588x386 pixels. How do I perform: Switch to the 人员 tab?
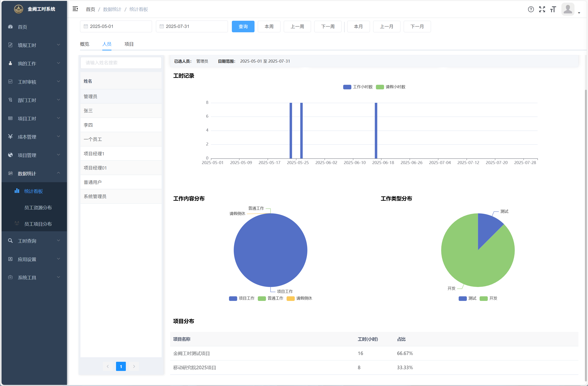107,44
